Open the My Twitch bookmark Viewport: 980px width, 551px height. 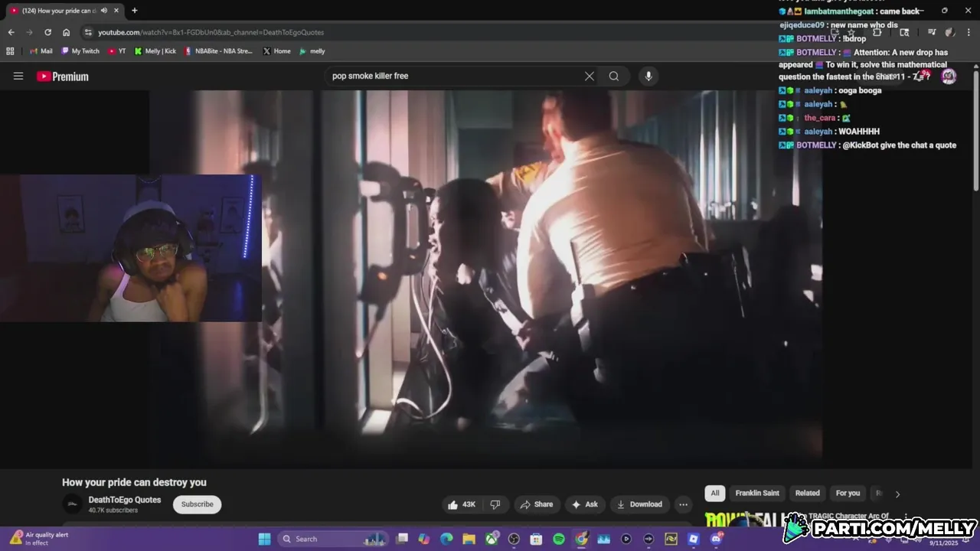pyautogui.click(x=80, y=51)
